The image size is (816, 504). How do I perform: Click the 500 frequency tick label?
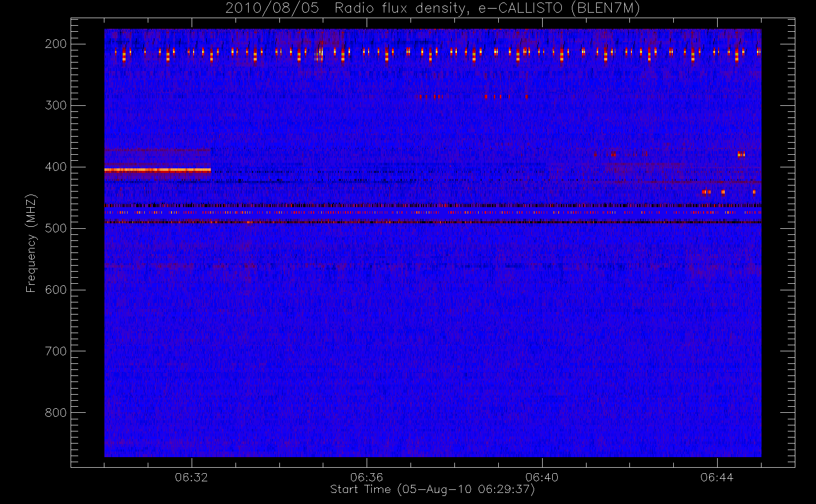point(56,228)
